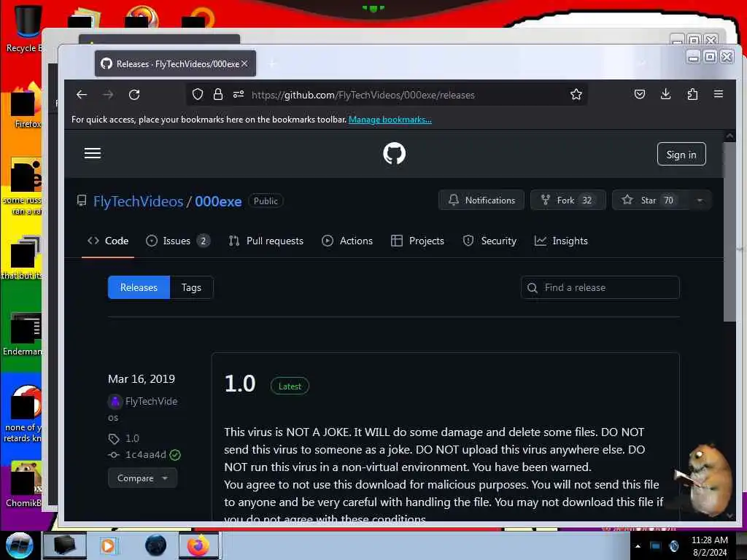The width and height of the screenshot is (747, 560).
Task: Open the 000exe repository link
Action: (218, 201)
